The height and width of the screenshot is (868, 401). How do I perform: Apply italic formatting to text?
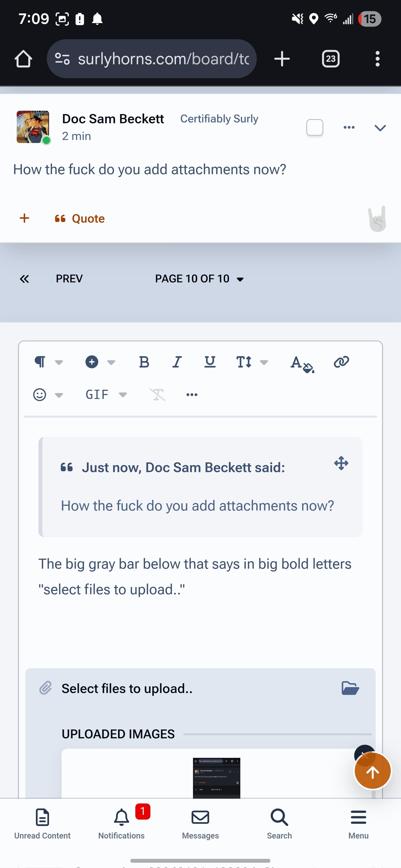[177, 362]
